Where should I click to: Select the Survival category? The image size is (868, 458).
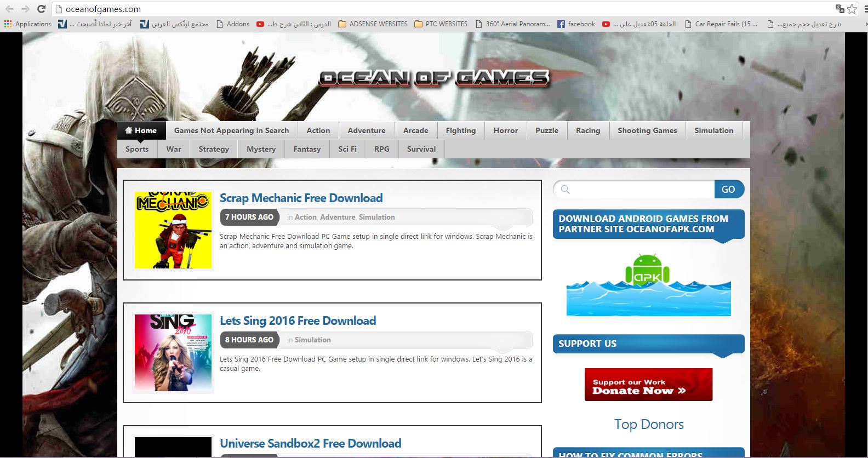(x=421, y=149)
